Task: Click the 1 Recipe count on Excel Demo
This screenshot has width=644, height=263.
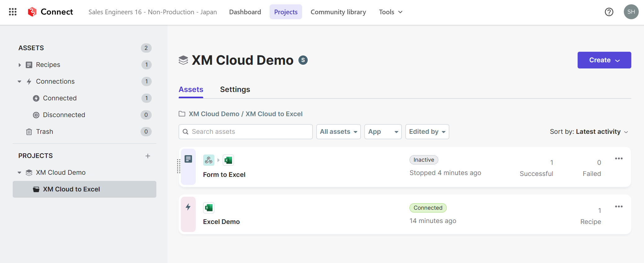Action: pos(591,216)
